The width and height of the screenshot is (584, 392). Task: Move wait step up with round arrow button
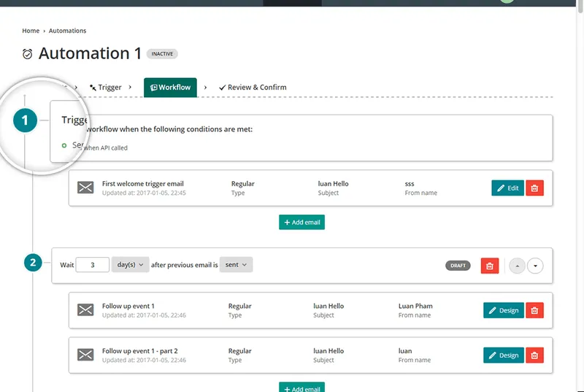pos(517,266)
